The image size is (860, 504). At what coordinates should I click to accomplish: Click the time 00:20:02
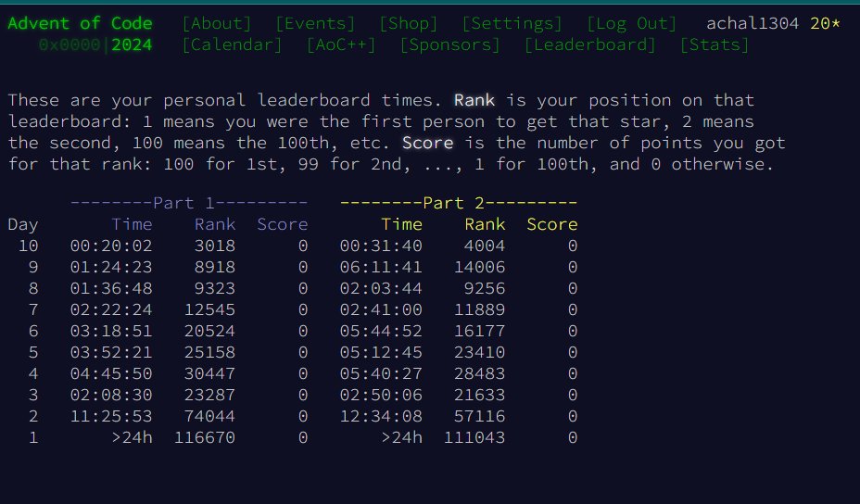[111, 246]
